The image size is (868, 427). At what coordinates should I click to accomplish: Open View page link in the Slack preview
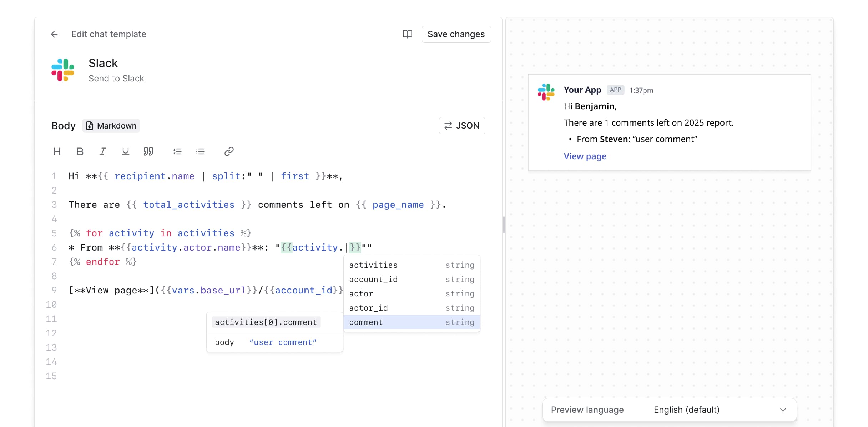point(585,156)
